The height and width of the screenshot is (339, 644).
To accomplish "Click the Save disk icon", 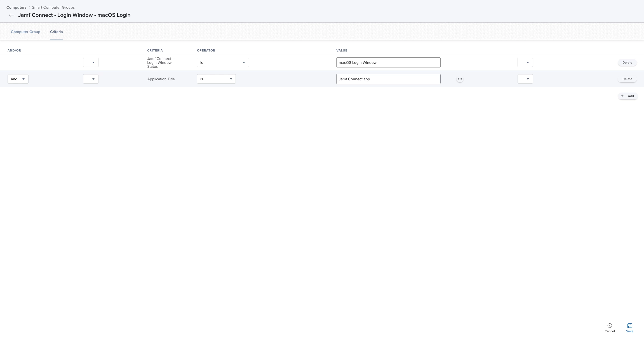I will coord(629,326).
